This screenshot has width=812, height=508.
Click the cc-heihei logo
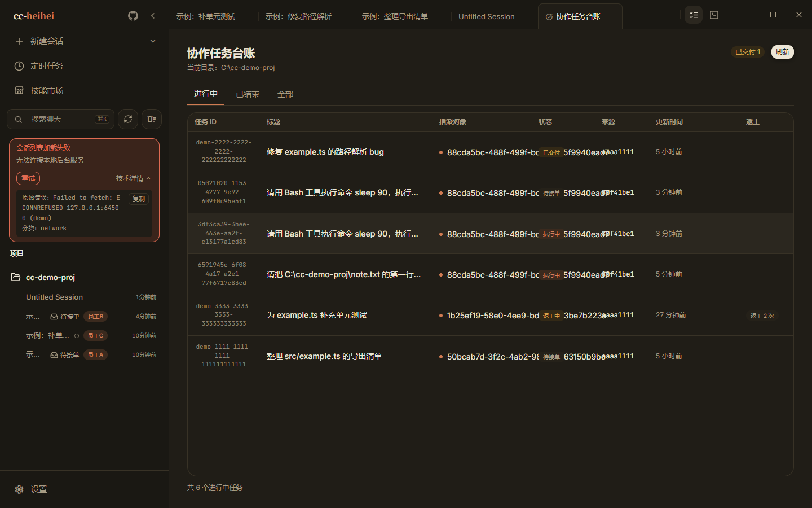coord(34,16)
